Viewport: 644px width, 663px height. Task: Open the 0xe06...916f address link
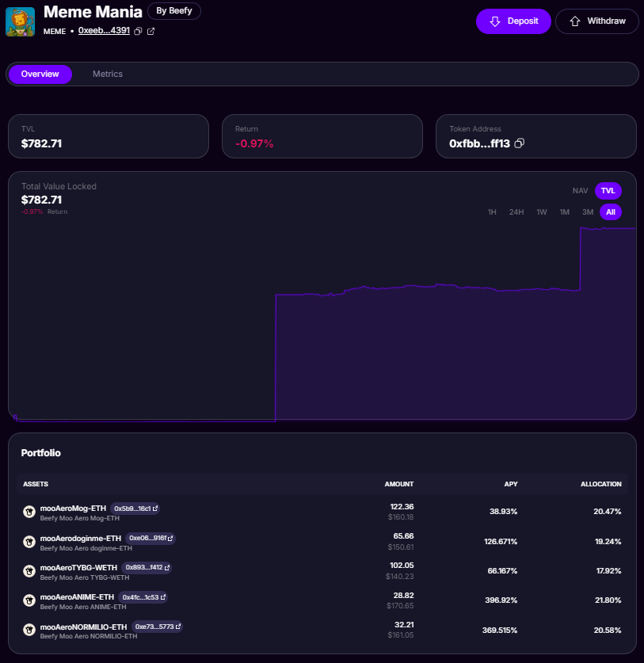151,539
